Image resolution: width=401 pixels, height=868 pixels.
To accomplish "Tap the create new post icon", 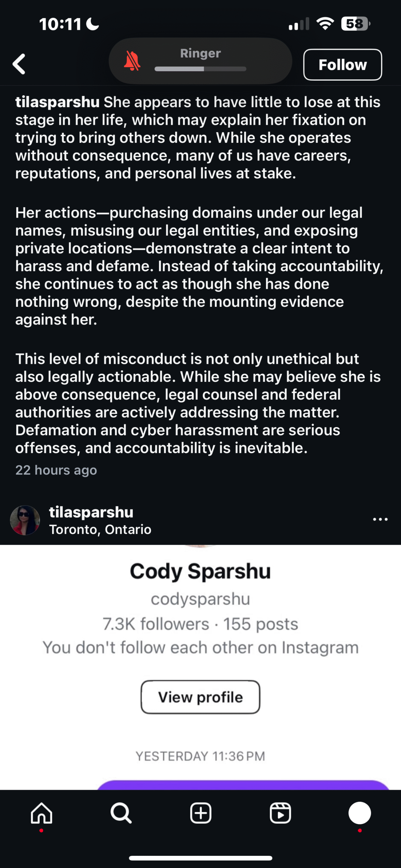I will [x=201, y=813].
